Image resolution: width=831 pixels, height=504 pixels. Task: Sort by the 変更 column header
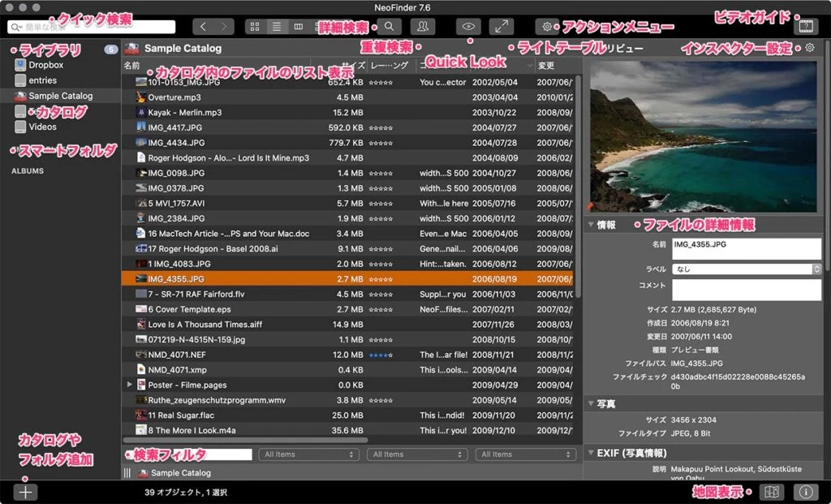(x=546, y=66)
